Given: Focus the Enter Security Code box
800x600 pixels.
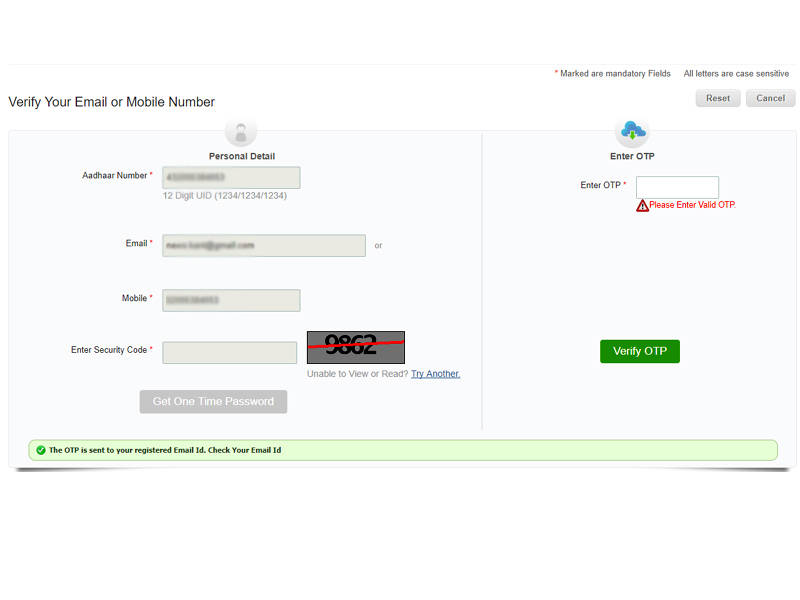Looking at the screenshot, I should coord(230,352).
